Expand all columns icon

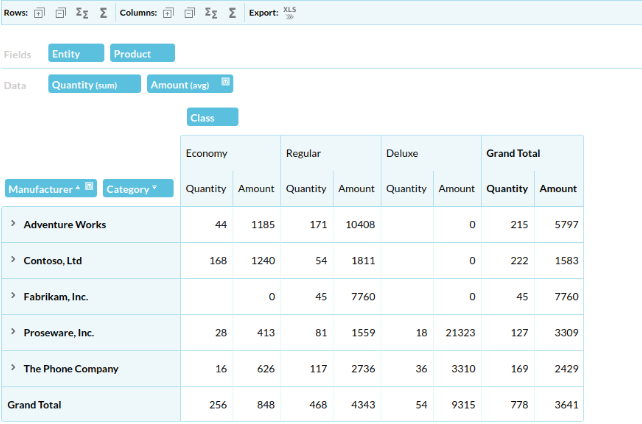[x=168, y=13]
